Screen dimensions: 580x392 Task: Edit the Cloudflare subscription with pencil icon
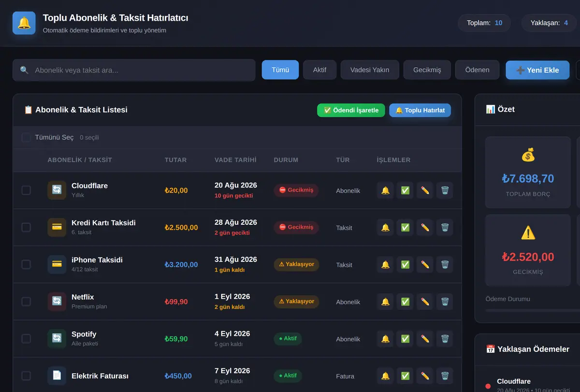click(425, 190)
